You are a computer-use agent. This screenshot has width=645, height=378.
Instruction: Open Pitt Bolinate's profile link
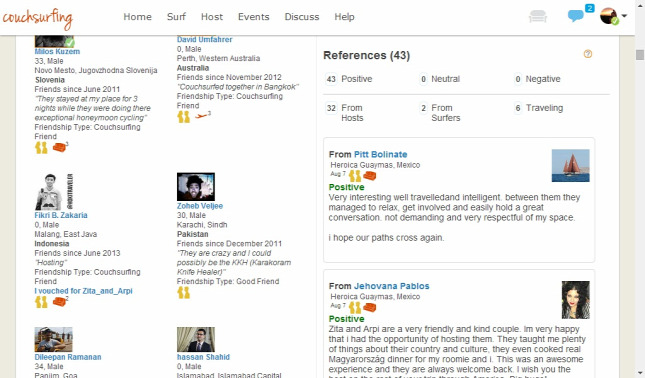pos(381,154)
